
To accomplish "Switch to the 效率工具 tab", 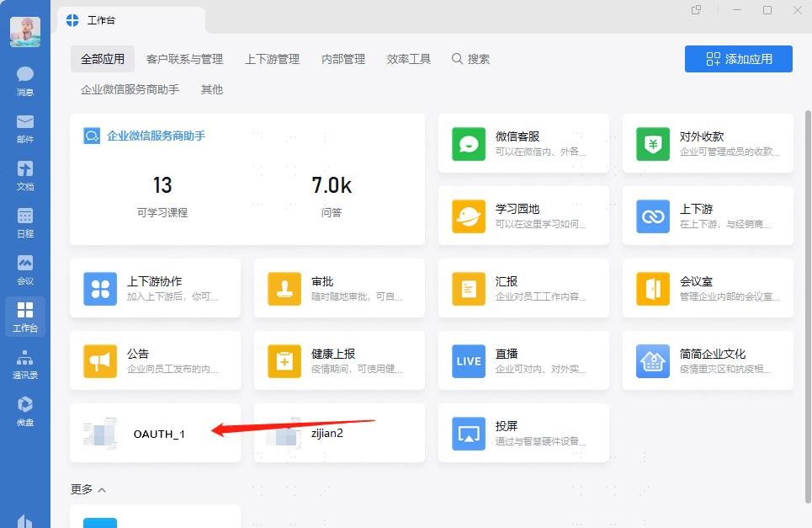I will (x=409, y=59).
